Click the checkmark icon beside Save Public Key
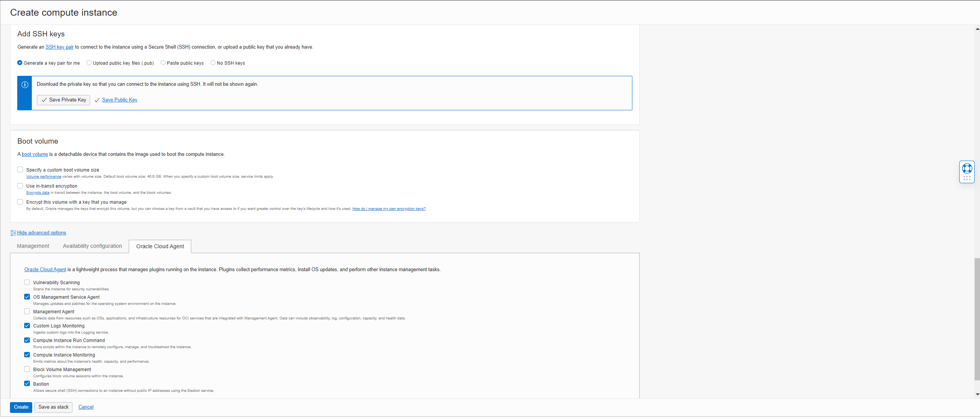Viewport: 980px width, 419px height. (x=97, y=100)
